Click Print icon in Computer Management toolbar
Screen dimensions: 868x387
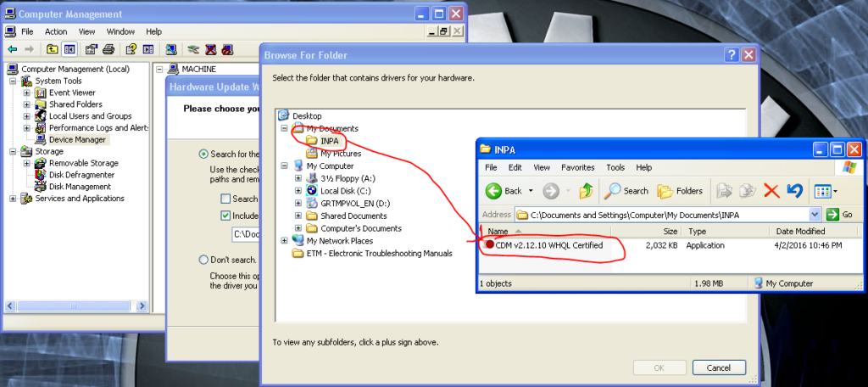[108, 49]
